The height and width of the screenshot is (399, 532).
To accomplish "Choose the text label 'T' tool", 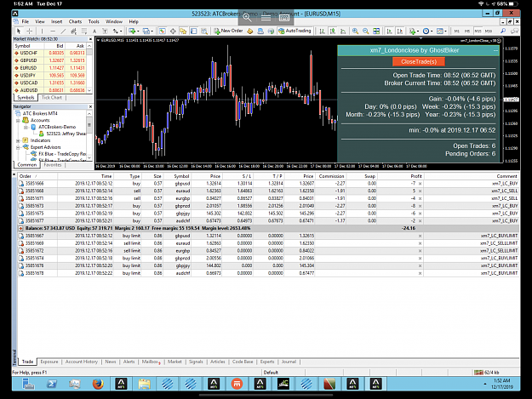I will 105,31.
